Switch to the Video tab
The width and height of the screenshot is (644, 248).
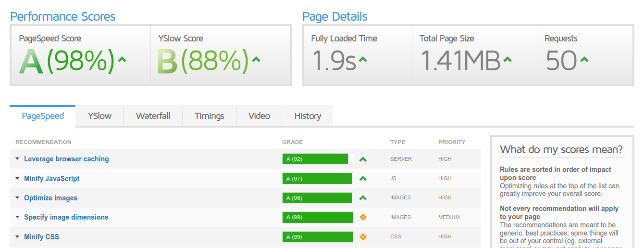tap(259, 116)
